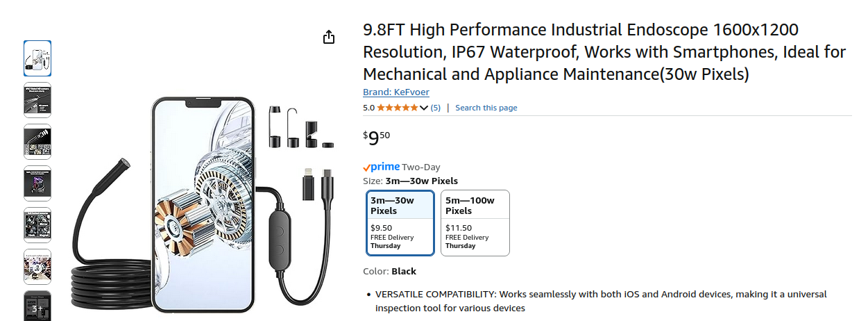This screenshot has width=868, height=321.
Task: Select the second product thumbnail
Action: click(x=37, y=100)
